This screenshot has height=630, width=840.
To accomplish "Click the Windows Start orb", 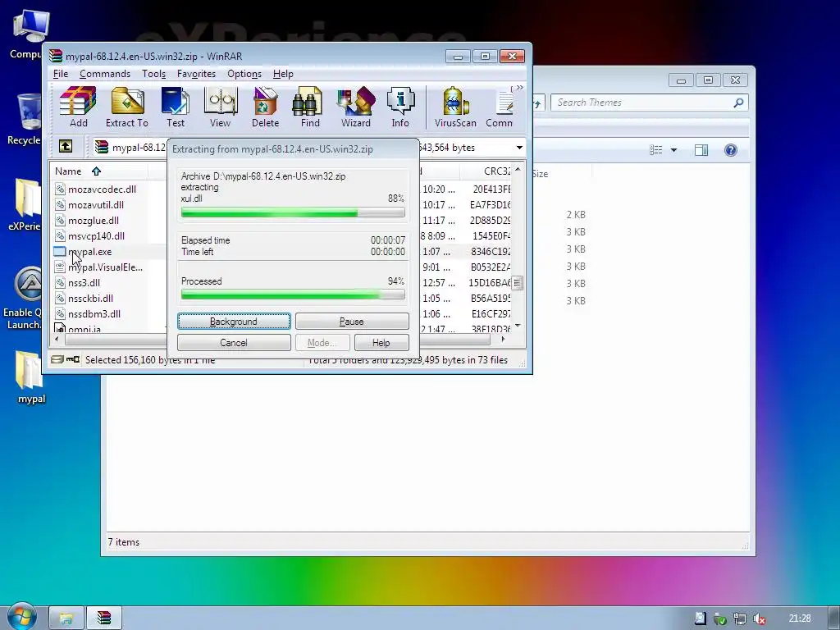I will coord(21,617).
